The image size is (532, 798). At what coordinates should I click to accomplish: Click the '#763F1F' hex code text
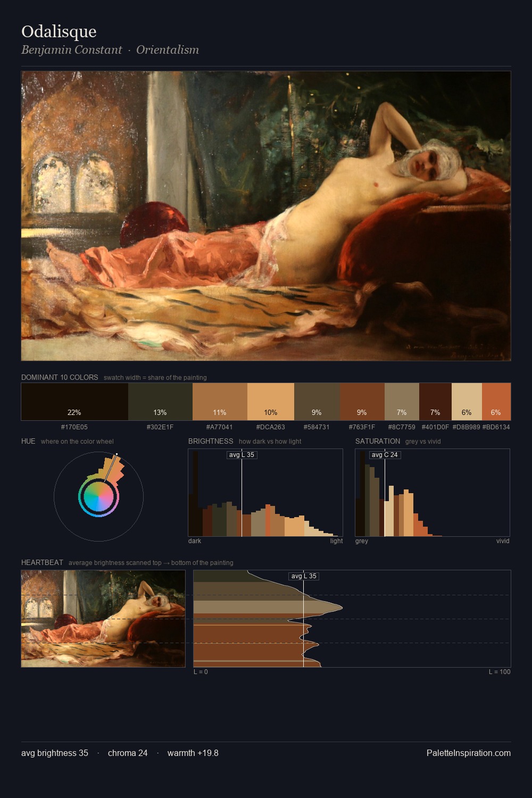coord(362,427)
